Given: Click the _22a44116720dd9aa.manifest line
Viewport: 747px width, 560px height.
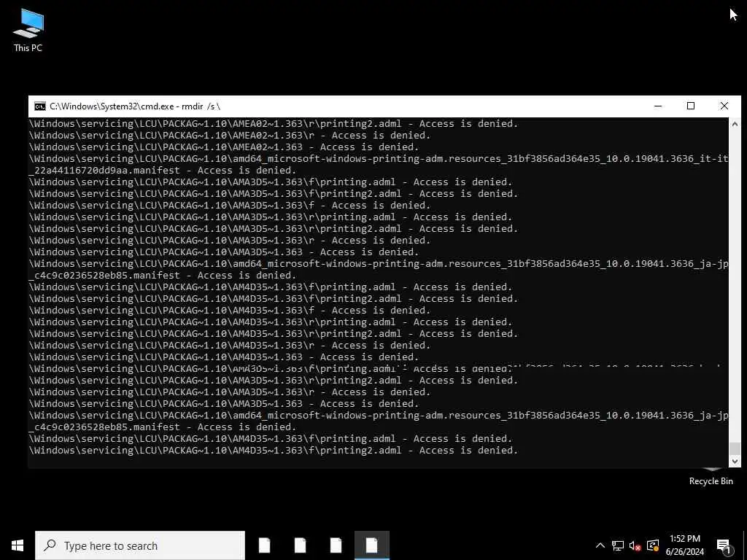Looking at the screenshot, I should 163,171.
